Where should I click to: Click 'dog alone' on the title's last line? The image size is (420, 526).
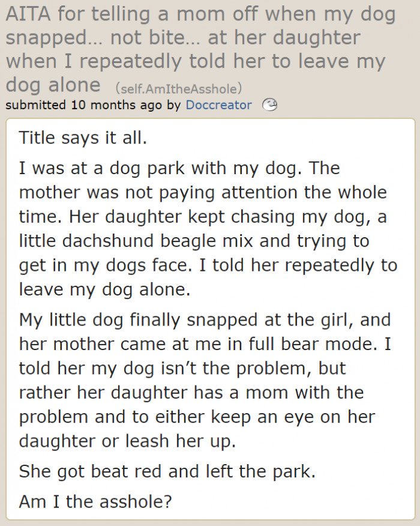[53, 85]
